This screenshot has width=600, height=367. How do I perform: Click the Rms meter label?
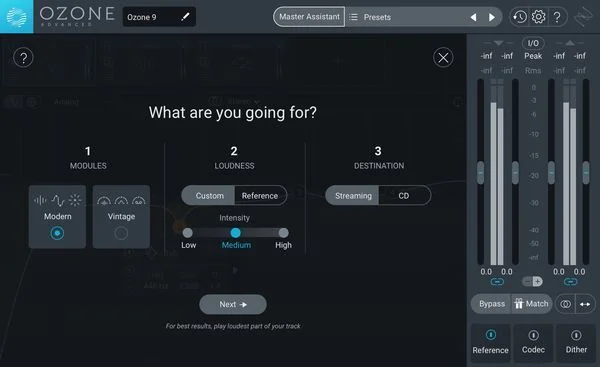coord(533,70)
